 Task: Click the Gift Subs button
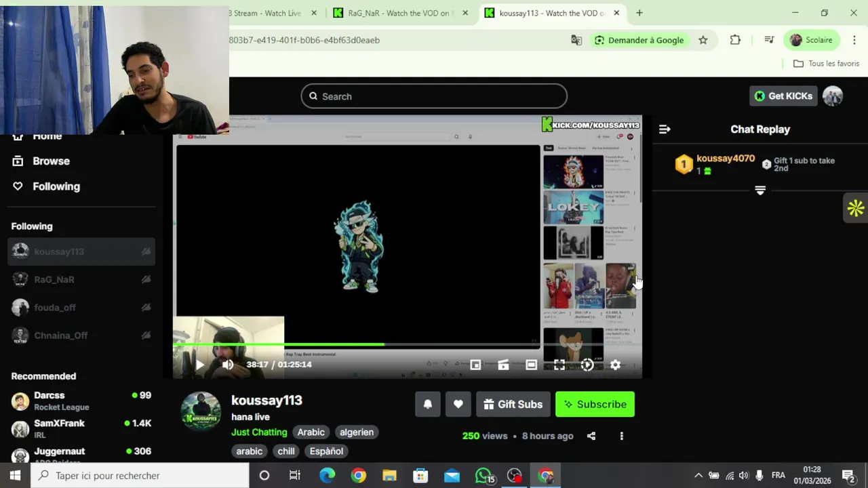[513, 404]
